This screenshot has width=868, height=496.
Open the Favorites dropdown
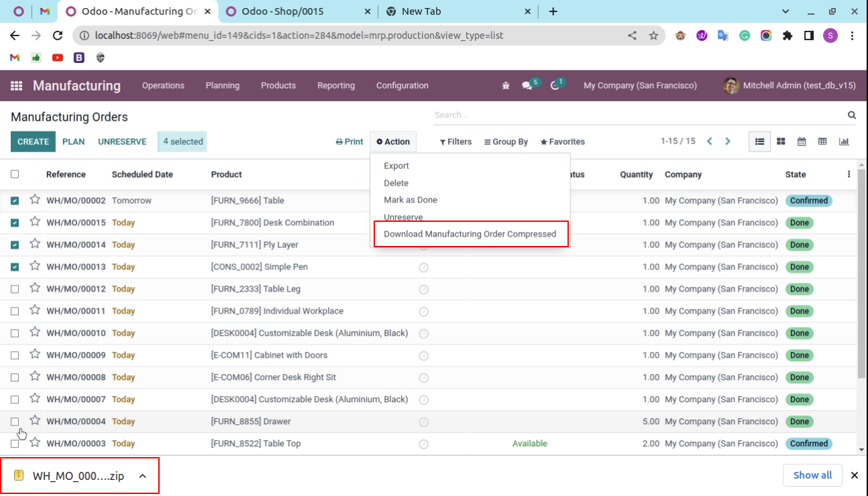[563, 141]
